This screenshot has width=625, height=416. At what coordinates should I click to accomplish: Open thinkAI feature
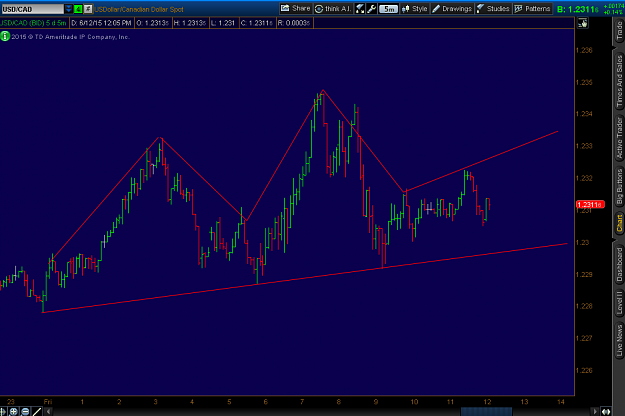click(333, 8)
